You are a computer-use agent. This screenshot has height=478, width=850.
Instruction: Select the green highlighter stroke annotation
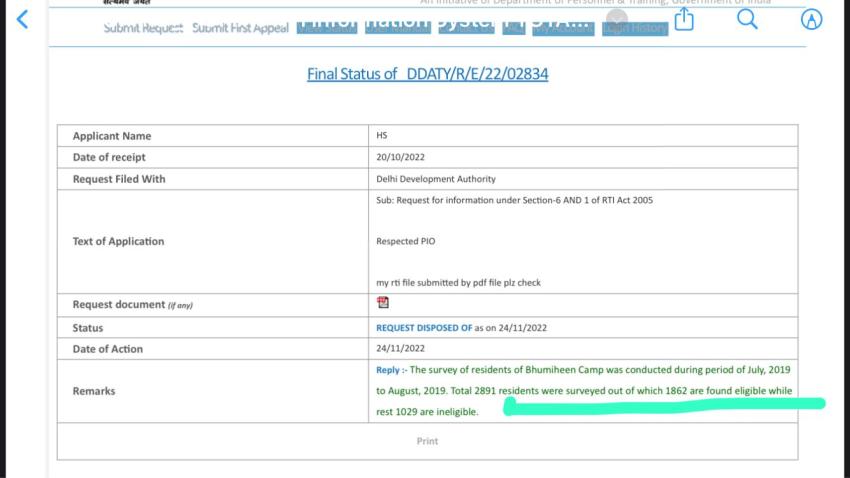[x=664, y=406]
